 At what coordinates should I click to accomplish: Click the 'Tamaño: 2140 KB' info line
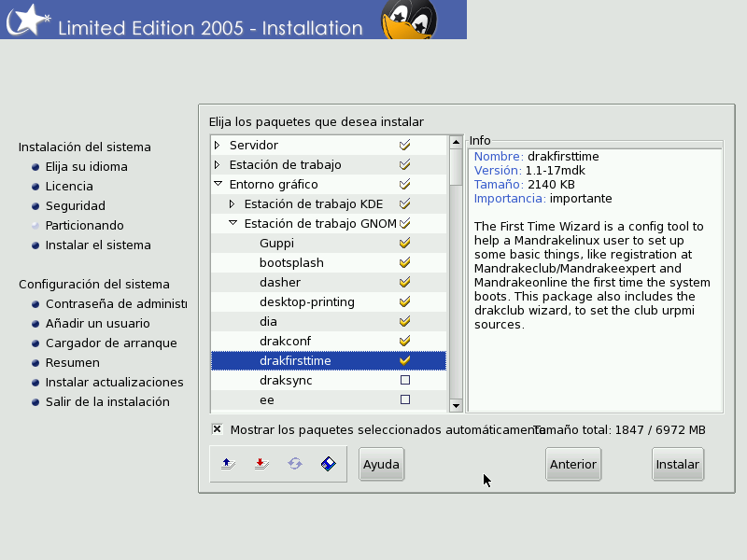524,184
